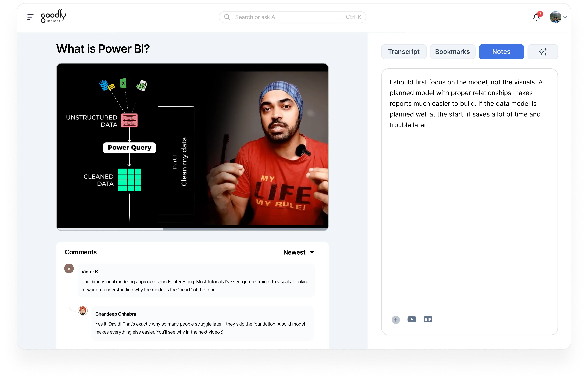Image resolution: width=588 pixels, height=380 pixels.
Task: Open the notifications bell
Action: [x=536, y=17]
